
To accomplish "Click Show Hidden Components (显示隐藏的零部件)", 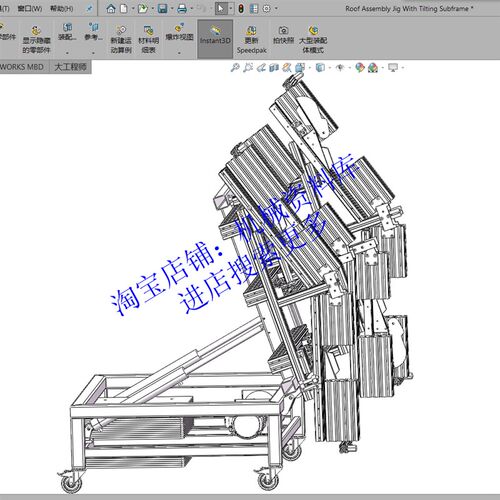I will tap(36, 39).
